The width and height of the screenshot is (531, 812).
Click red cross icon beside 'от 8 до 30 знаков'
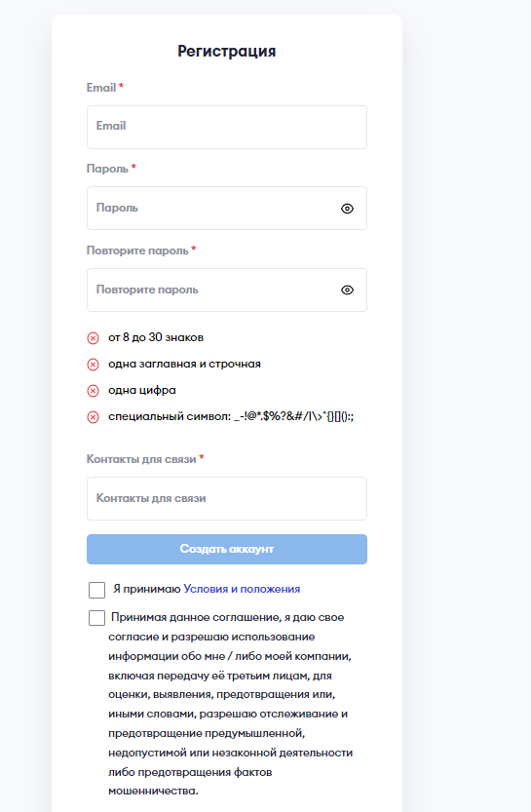[93, 338]
